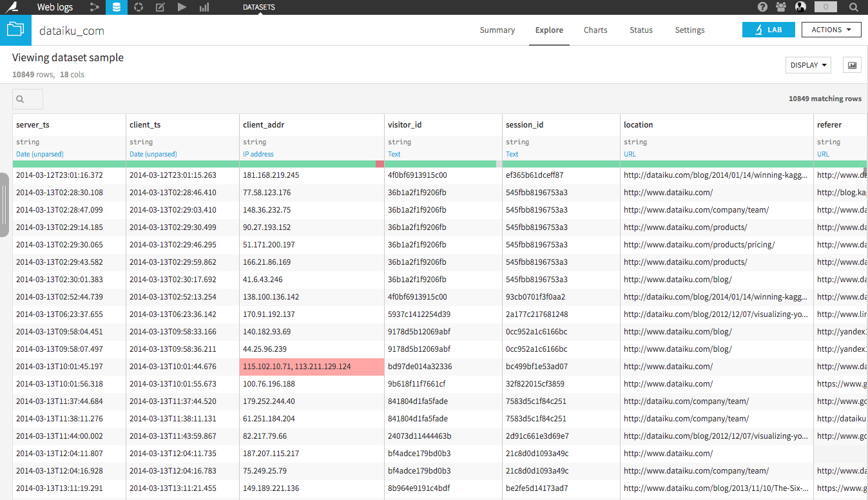Open the client_ts column header menu

[x=144, y=125]
